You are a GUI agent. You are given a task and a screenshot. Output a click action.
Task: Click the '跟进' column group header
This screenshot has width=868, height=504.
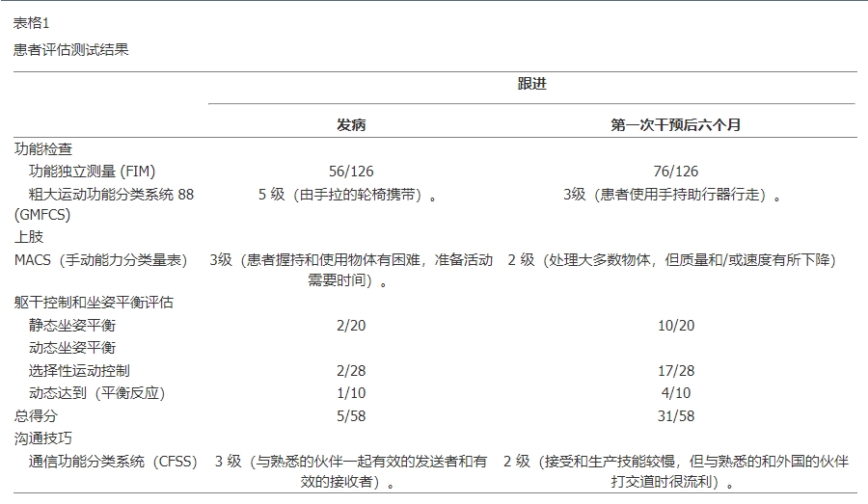click(x=532, y=84)
